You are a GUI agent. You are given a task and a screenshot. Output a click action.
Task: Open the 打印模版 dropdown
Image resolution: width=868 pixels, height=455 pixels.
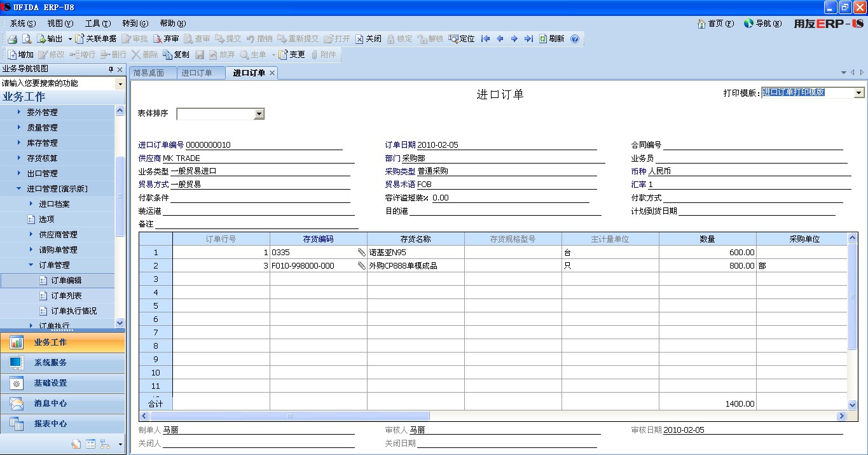coord(858,93)
